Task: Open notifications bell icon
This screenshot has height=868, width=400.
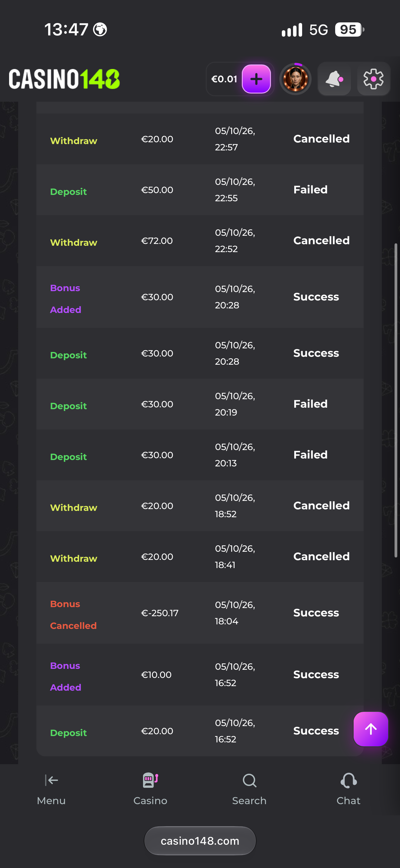Action: tap(334, 79)
